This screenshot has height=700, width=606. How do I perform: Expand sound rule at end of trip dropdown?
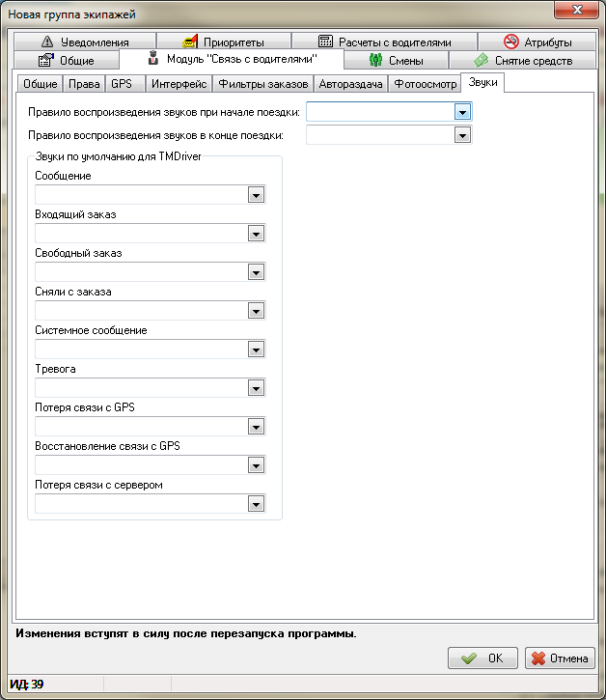(x=463, y=136)
